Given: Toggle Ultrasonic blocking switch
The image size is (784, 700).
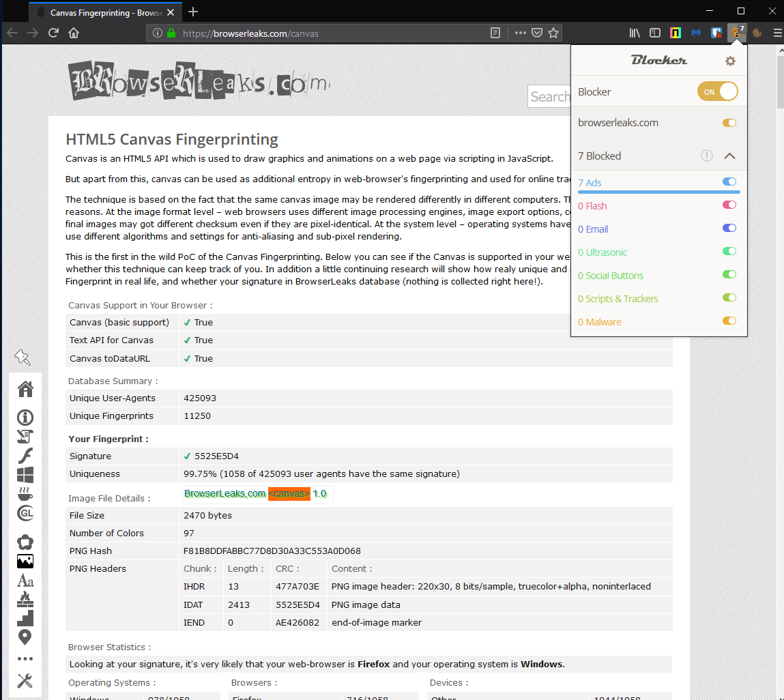Looking at the screenshot, I should pyautogui.click(x=729, y=251).
